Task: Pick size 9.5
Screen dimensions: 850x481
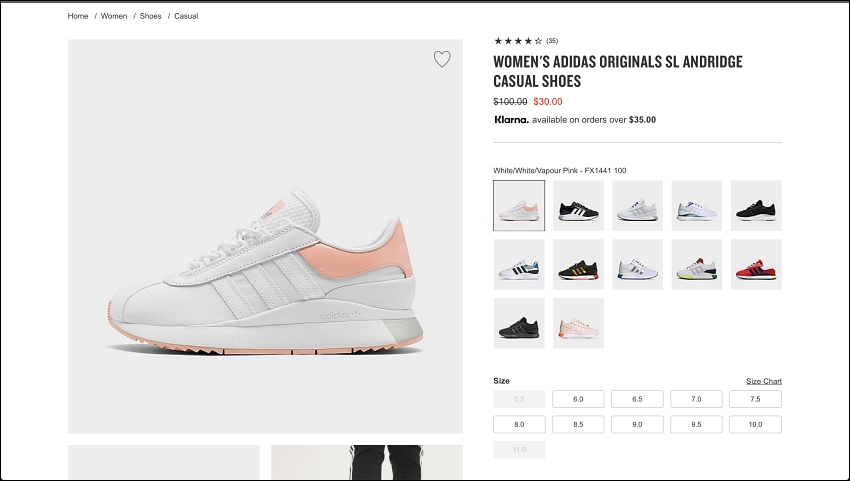Action: (696, 425)
